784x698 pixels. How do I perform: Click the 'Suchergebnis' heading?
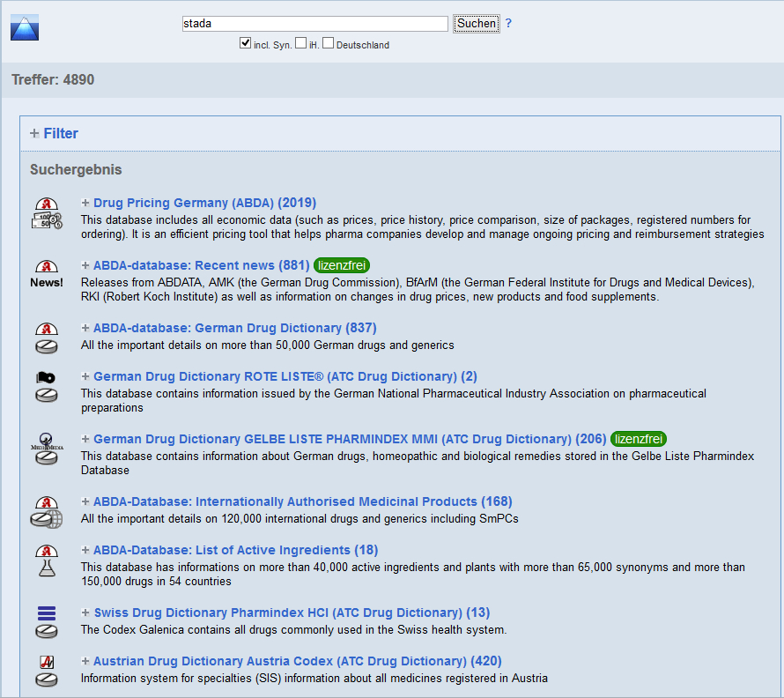click(x=76, y=169)
